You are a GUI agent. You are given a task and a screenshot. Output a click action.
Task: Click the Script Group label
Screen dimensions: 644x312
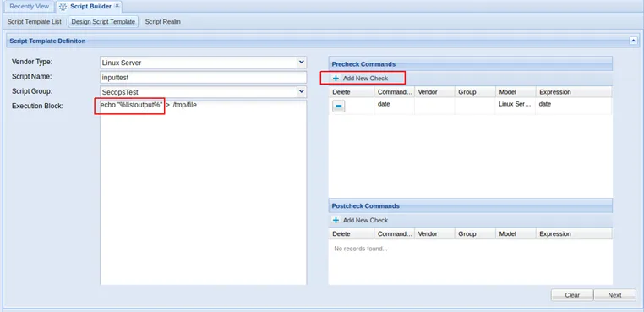[x=32, y=91]
